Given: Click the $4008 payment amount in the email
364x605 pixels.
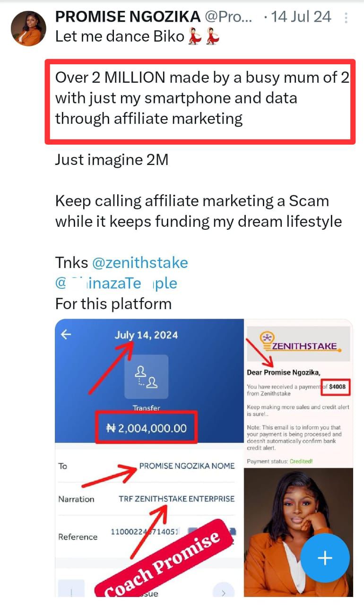Looking at the screenshot, I should (337, 387).
